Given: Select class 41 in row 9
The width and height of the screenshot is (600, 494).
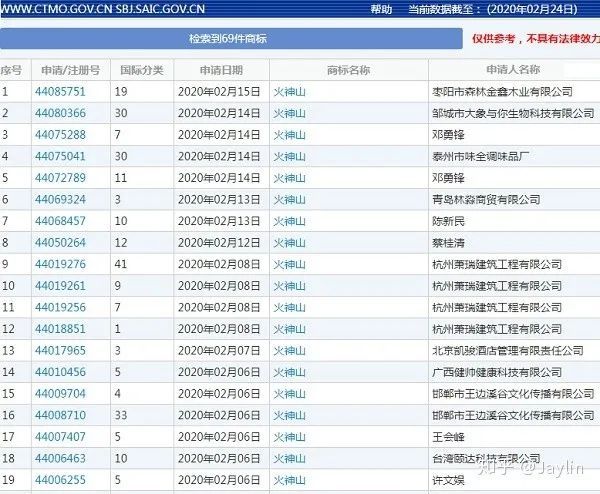Looking at the screenshot, I should (121, 264).
